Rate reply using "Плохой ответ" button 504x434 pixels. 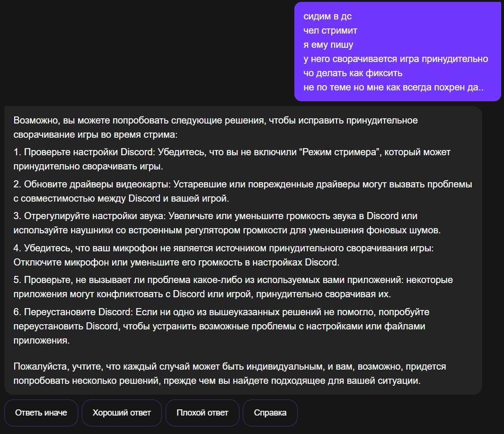pyautogui.click(x=203, y=413)
